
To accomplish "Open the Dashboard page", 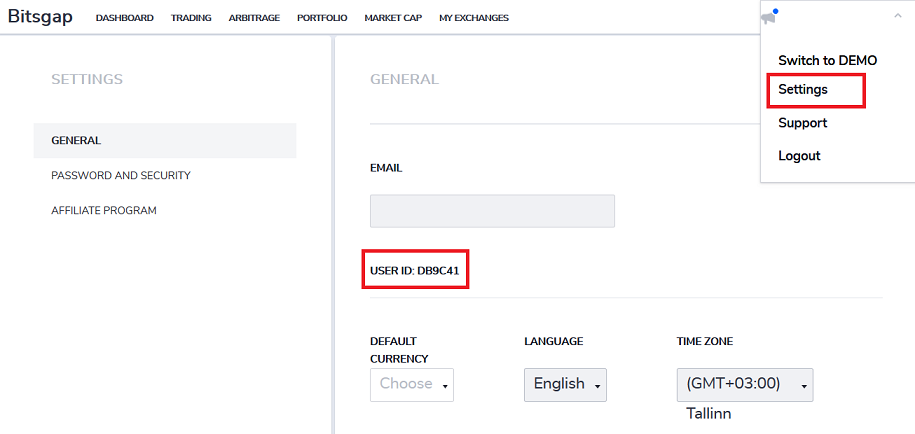I will (124, 18).
